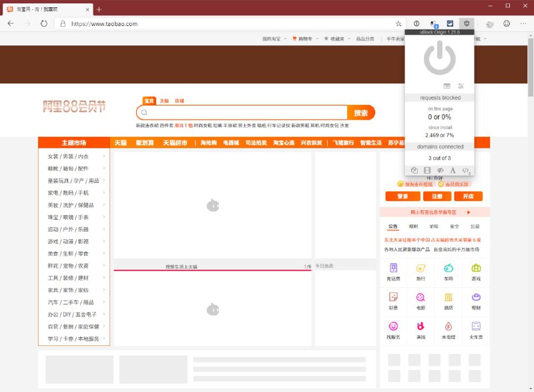The height and width of the screenshot is (392, 534).
Task: Expand chevron on 汽车 / 二手车 / 用品 row
Action: [104, 302]
